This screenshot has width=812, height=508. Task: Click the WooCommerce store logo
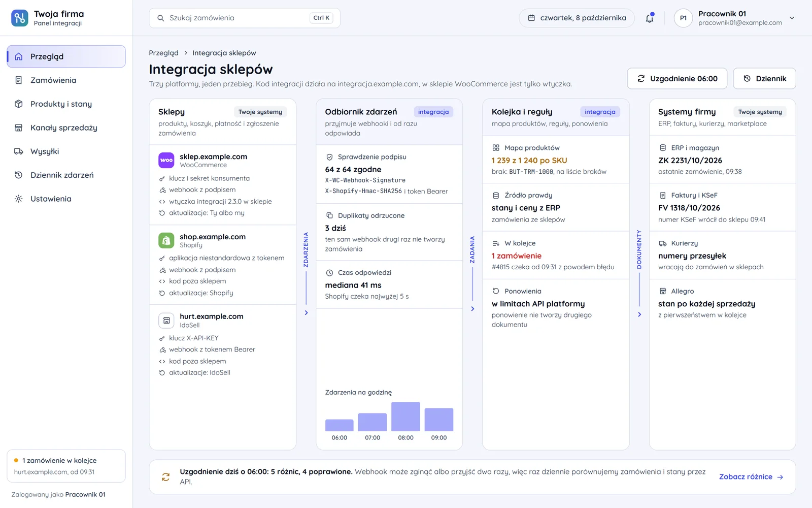point(166,160)
